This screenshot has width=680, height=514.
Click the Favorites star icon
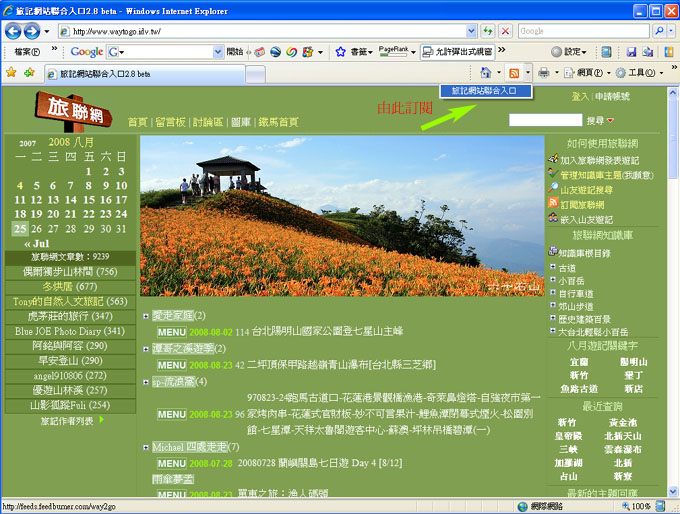[x=11, y=73]
